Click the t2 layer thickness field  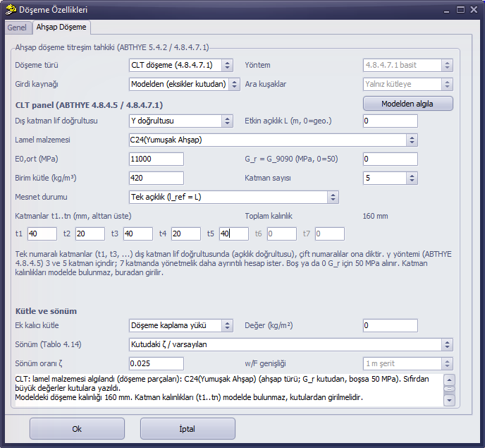tap(90, 234)
